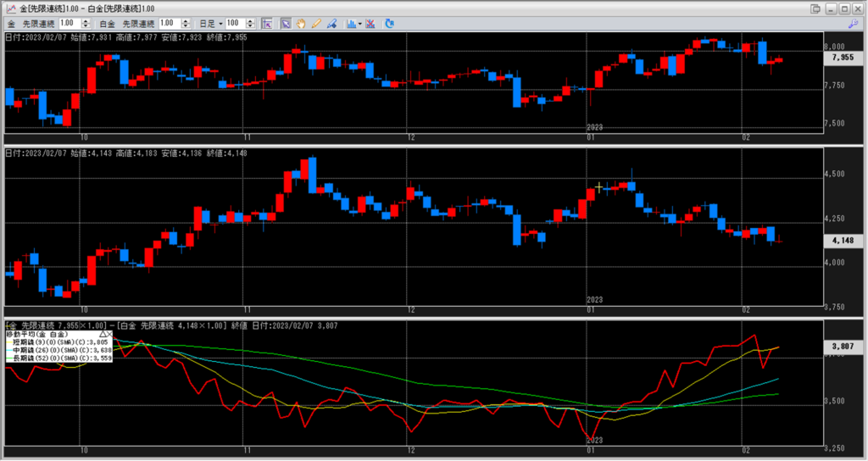Select the hand pan tool

[300, 23]
